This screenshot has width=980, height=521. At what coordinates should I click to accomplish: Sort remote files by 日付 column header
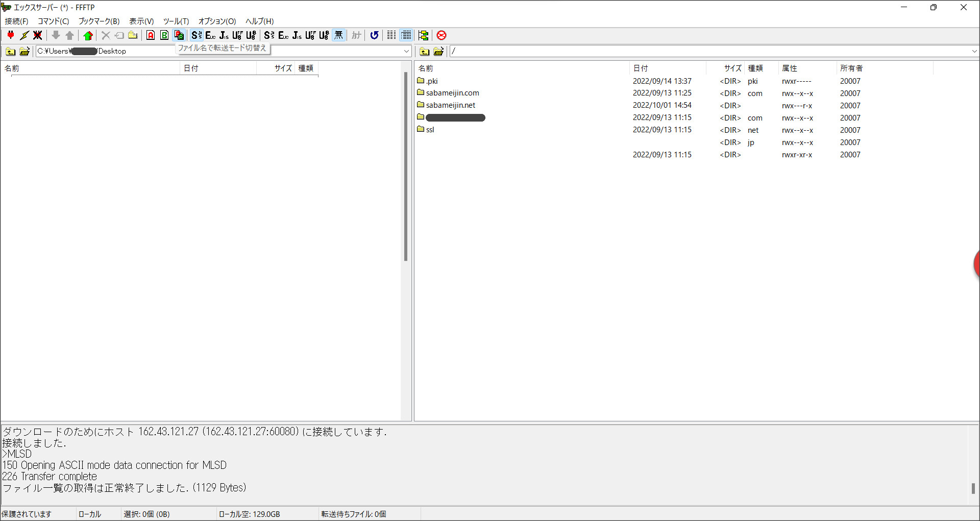tap(641, 68)
